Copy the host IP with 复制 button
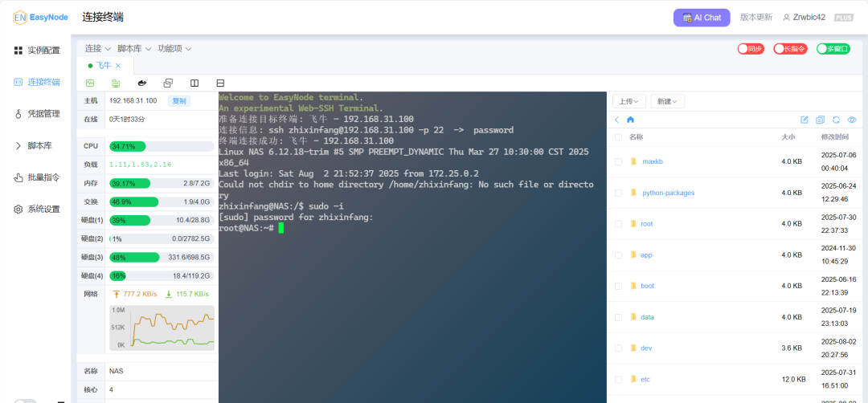The height and width of the screenshot is (403, 868). [x=179, y=100]
